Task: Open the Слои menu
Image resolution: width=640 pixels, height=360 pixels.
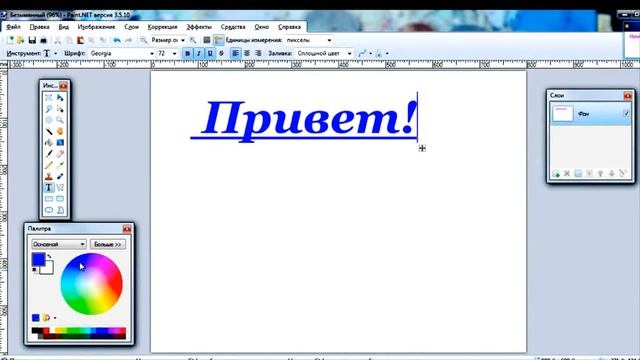Action: [131, 27]
